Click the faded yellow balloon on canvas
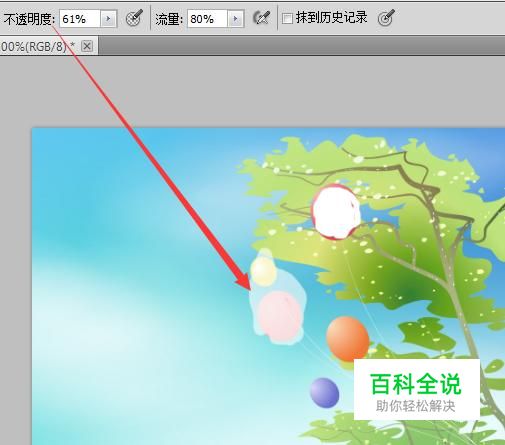 pos(263,271)
